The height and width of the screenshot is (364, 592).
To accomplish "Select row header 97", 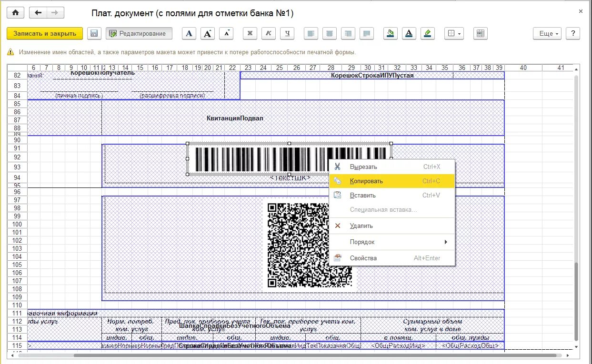I will click(x=17, y=200).
